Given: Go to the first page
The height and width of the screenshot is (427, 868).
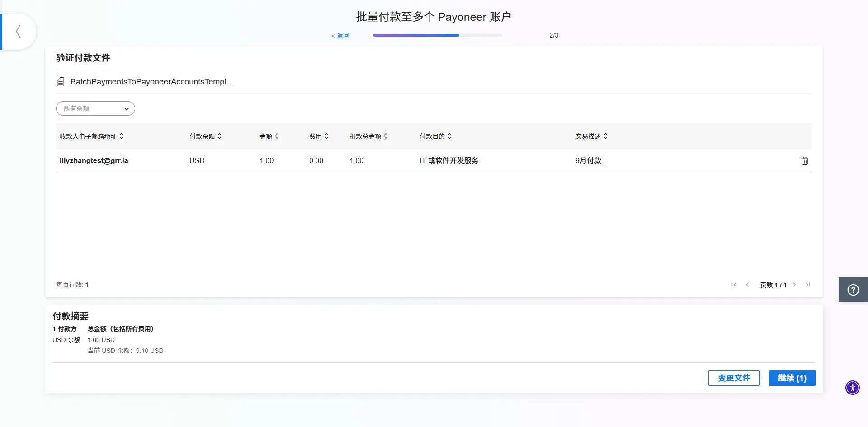Looking at the screenshot, I should (x=734, y=285).
